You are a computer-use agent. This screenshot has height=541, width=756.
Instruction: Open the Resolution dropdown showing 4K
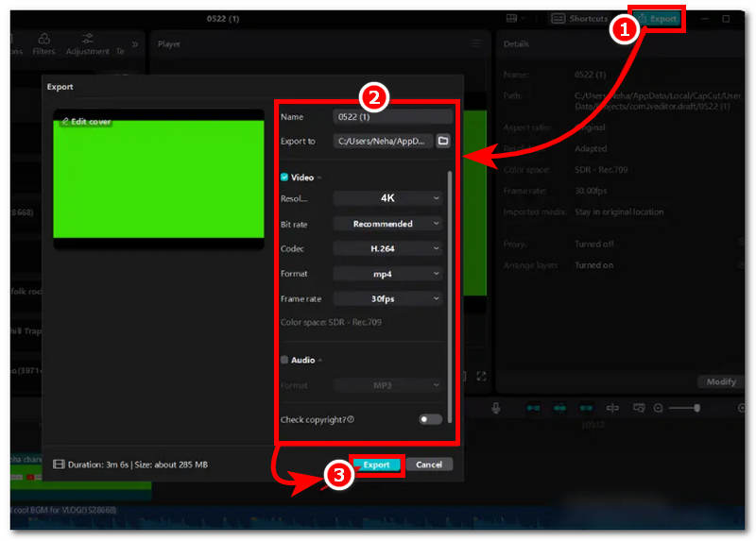388,198
